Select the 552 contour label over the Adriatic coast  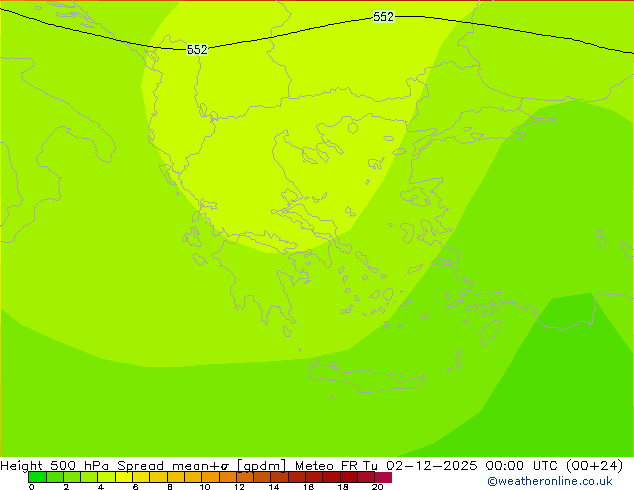pyautogui.click(x=197, y=50)
